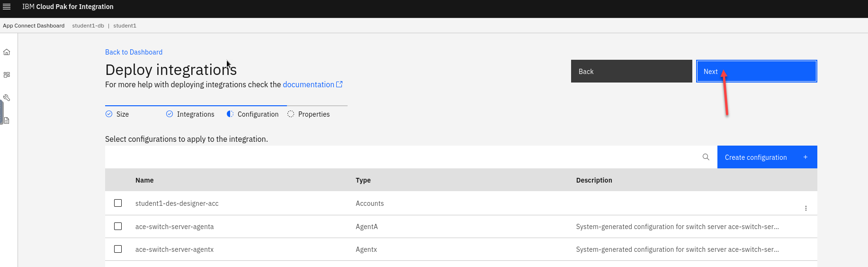Viewport: 868px width, 267px height.
Task: Switch to the Integrations step
Action: 190,114
